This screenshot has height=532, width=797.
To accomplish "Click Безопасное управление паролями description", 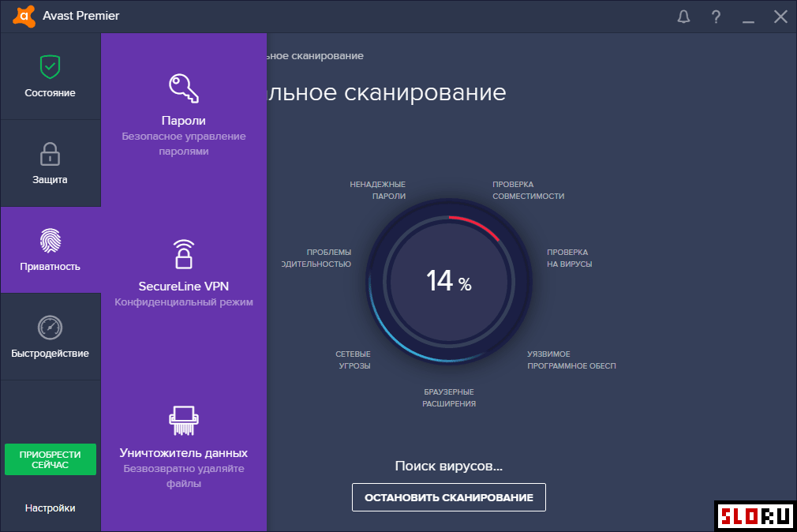I will [x=184, y=144].
